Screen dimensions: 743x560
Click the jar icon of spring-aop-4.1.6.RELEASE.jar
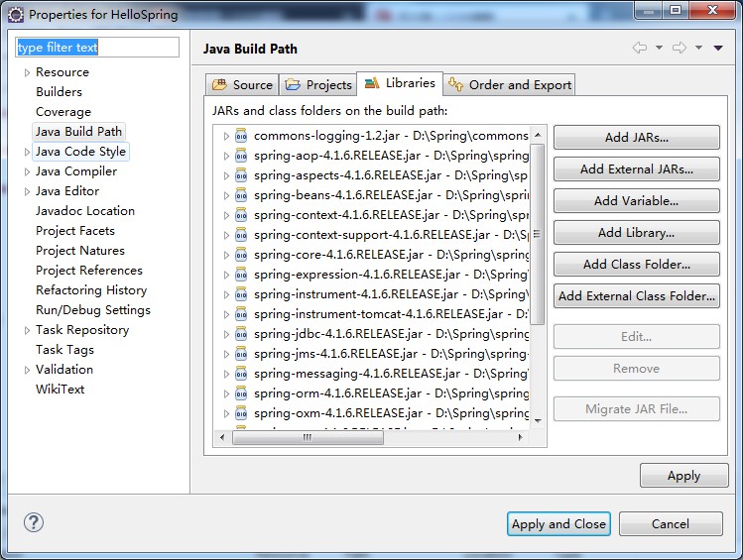tap(241, 156)
